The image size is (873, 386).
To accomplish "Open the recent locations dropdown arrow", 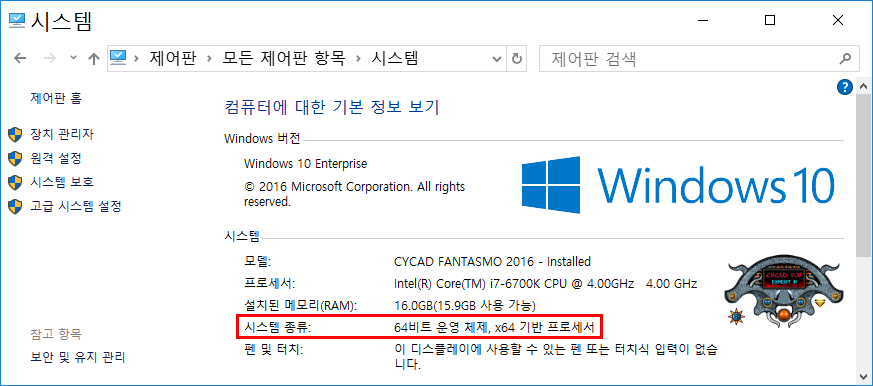I will tap(73, 58).
